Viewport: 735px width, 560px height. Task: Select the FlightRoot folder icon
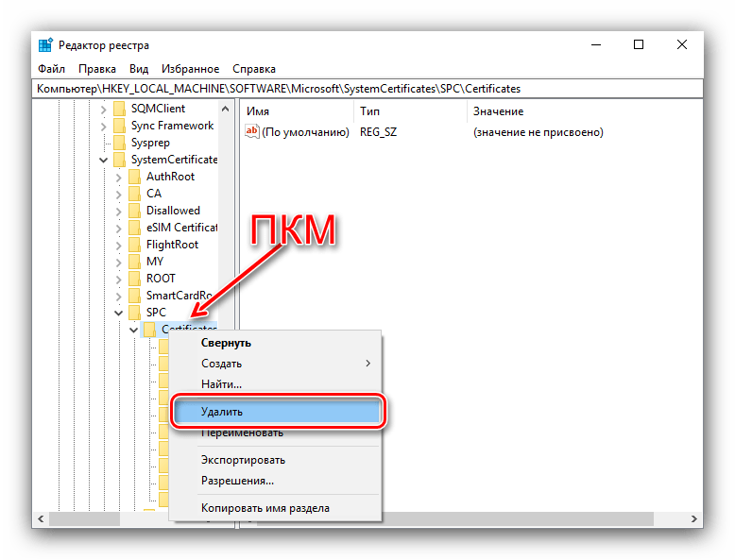[134, 245]
